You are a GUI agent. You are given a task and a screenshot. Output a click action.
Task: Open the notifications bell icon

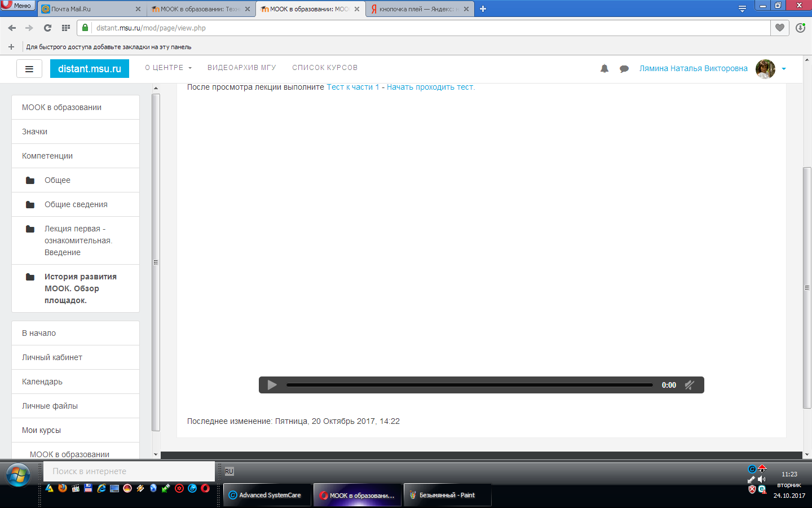pos(604,69)
